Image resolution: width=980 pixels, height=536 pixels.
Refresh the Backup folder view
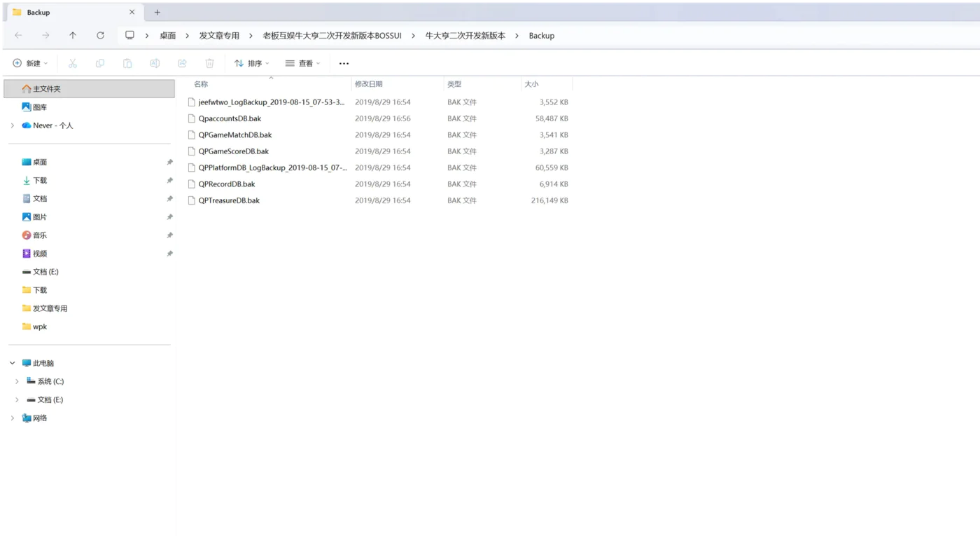click(100, 36)
